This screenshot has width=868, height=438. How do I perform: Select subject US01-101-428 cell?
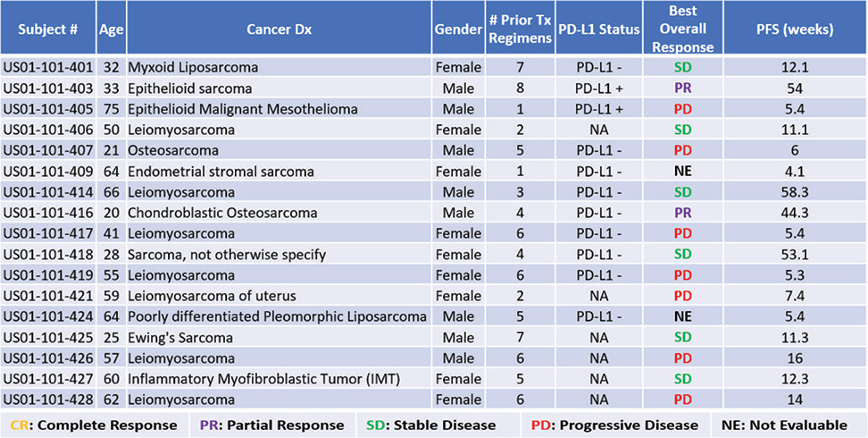coord(49,400)
